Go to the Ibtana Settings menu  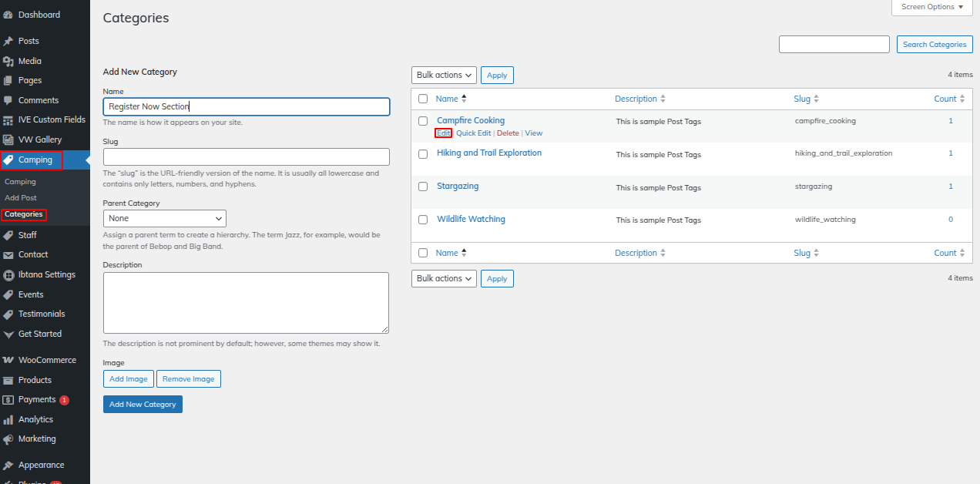(x=46, y=275)
